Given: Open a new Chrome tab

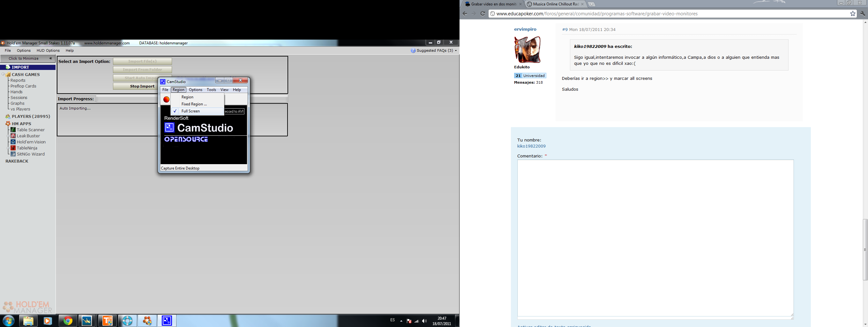Looking at the screenshot, I should [591, 4].
